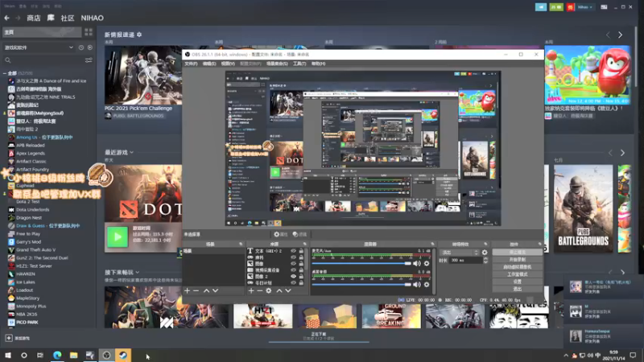Image resolution: width=644 pixels, height=362 pixels.
Task: Click the 设置 button in OBS controls
Action: pos(517,282)
